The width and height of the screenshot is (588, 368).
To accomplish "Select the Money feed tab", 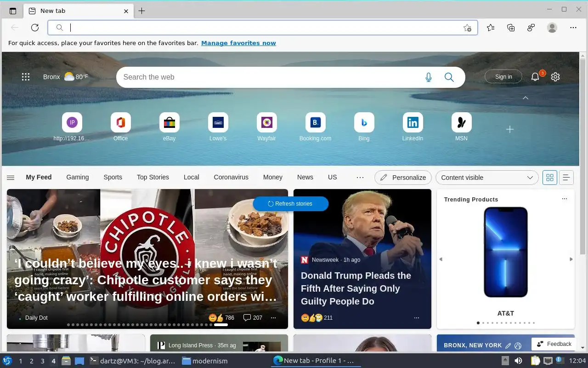I will pos(273,177).
